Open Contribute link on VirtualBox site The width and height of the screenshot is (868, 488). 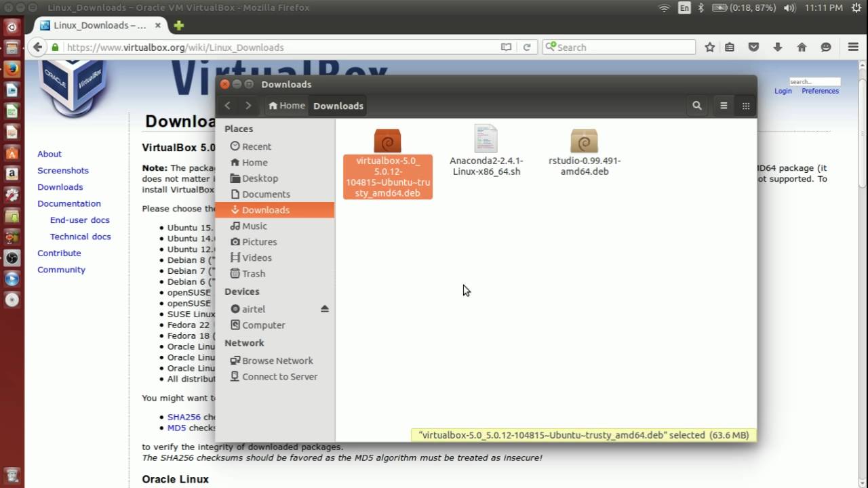(x=59, y=253)
